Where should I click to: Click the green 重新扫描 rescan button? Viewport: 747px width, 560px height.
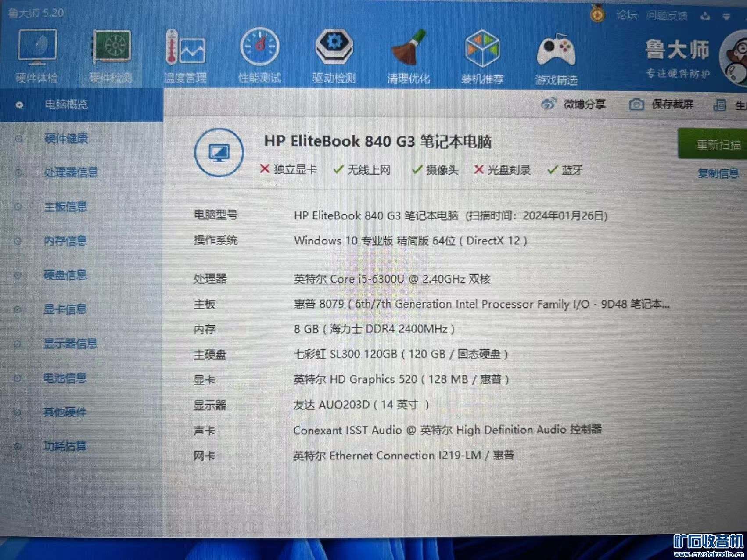click(713, 144)
